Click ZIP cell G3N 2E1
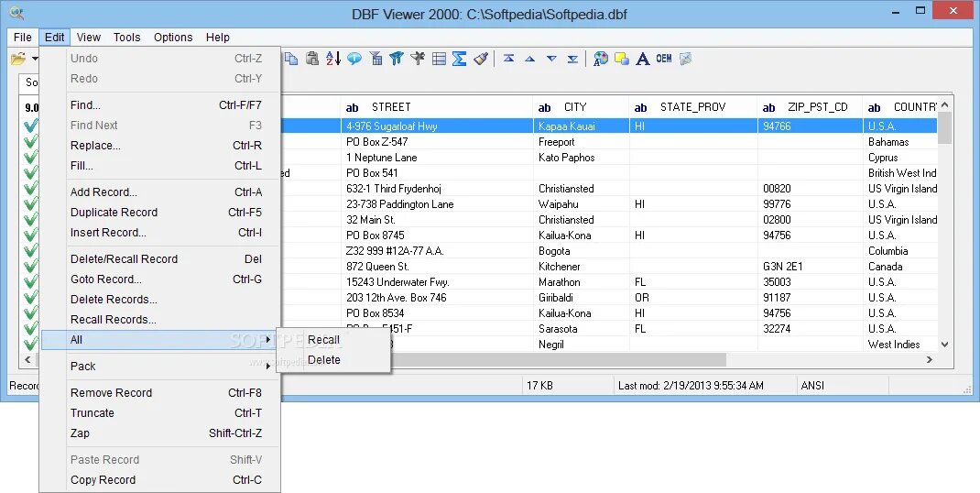This screenshot has width=980, height=493. [810, 267]
